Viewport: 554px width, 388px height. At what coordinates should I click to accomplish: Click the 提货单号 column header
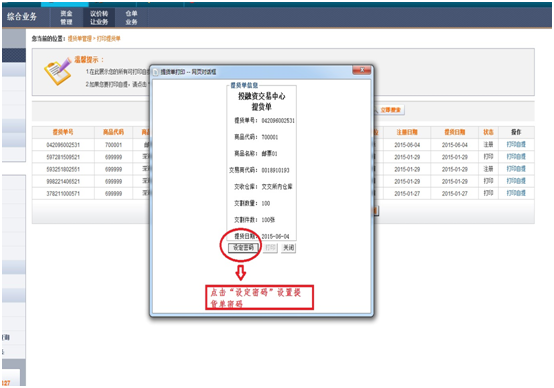coord(63,132)
